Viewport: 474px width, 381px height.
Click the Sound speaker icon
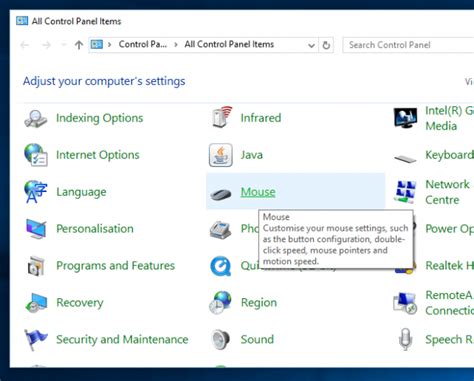(220, 339)
